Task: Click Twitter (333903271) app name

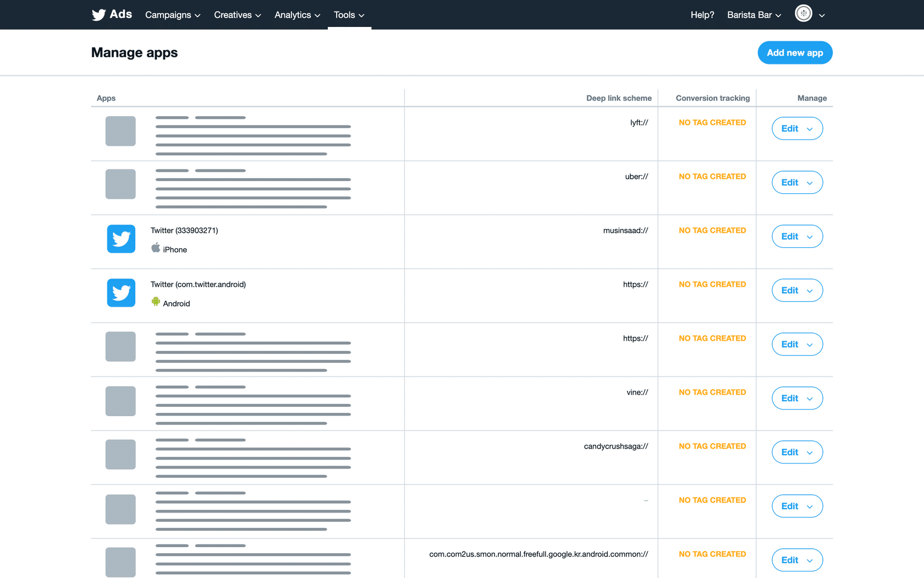Action: click(184, 230)
